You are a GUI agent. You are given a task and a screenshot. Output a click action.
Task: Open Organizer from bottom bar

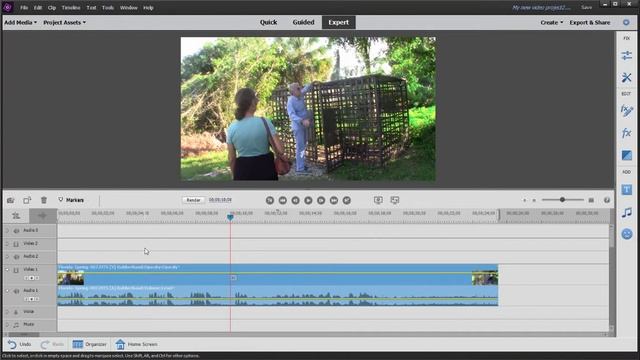point(89,344)
